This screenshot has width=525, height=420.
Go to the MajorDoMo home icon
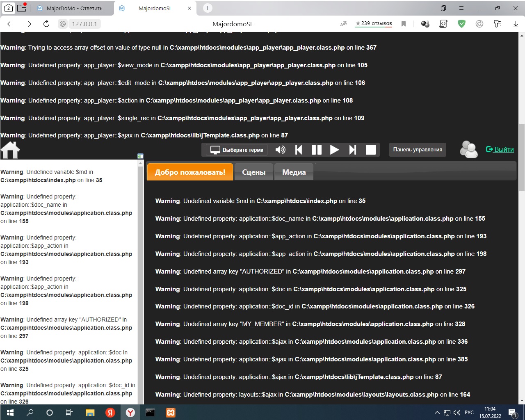(x=10, y=150)
